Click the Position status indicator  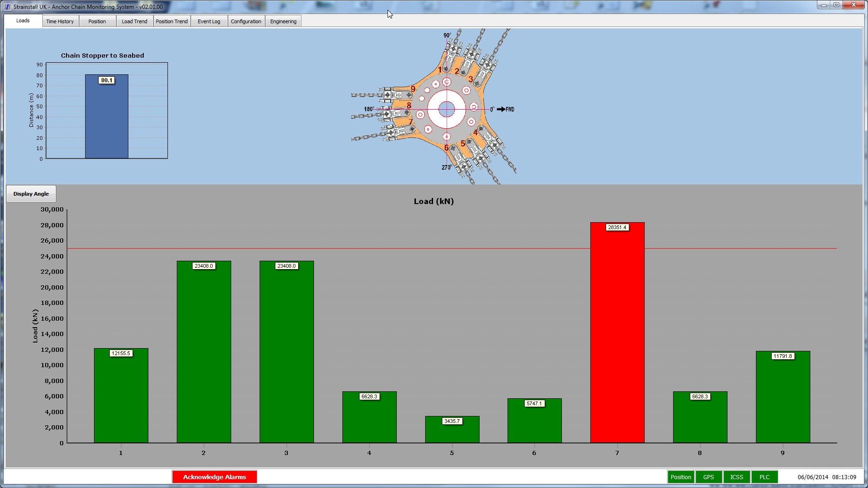pyautogui.click(x=681, y=477)
